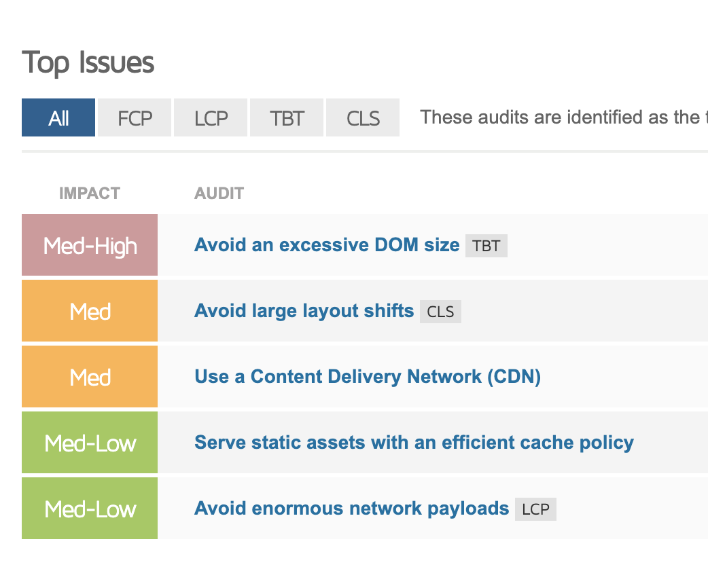Expand 'Serve static assets with efficient cache policy'
The width and height of the screenshot is (708, 588).
coord(414,443)
